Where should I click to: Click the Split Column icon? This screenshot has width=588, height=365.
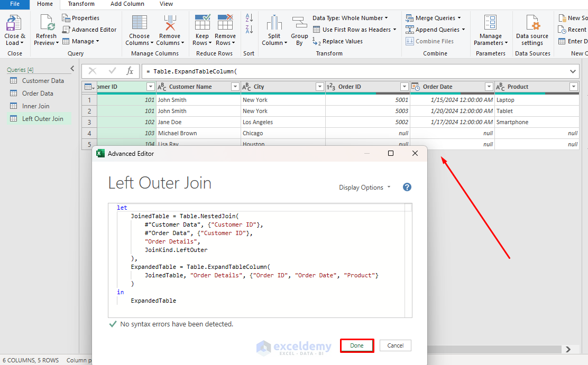click(274, 23)
